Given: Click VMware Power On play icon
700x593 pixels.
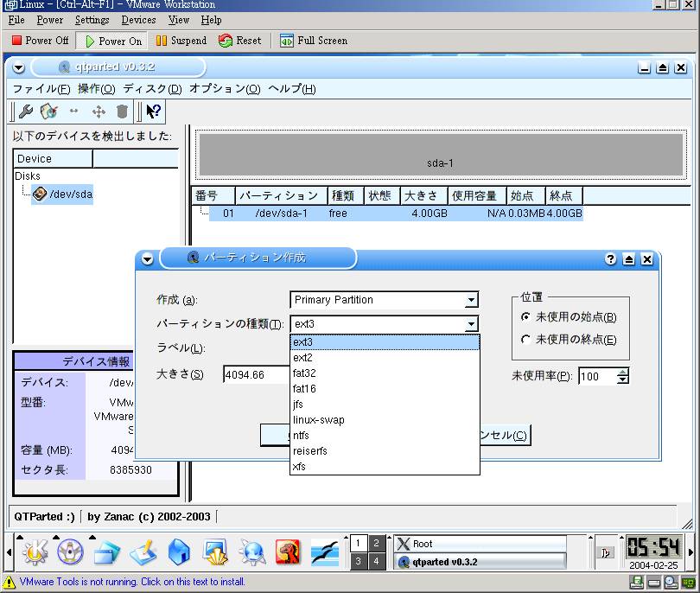Looking at the screenshot, I should (x=90, y=41).
